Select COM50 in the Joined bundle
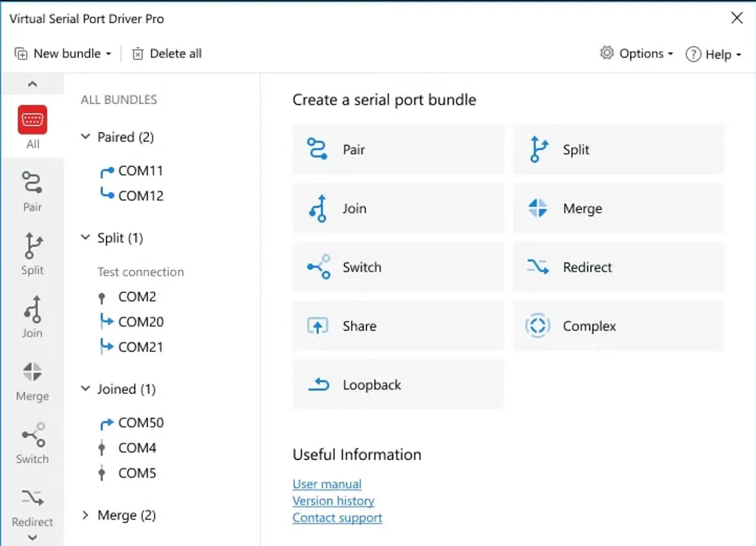Viewport: 756px width, 546px height. click(132, 423)
